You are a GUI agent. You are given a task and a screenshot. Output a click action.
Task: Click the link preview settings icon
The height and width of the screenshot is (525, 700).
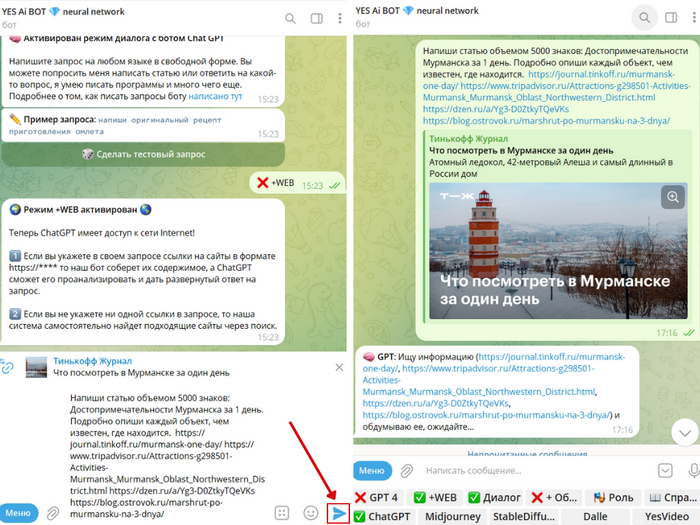[6, 367]
